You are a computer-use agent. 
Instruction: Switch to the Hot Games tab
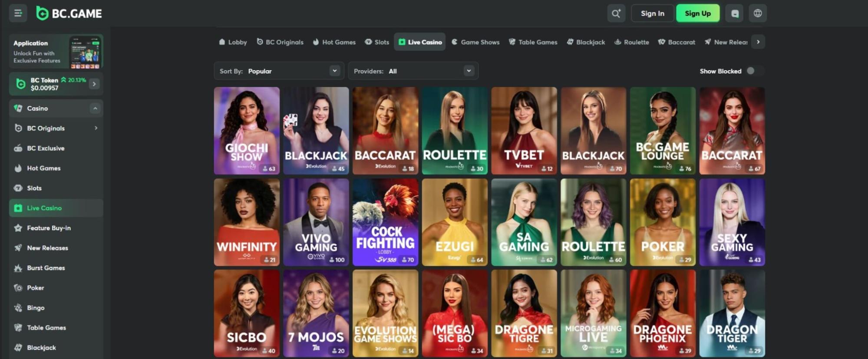tap(334, 42)
